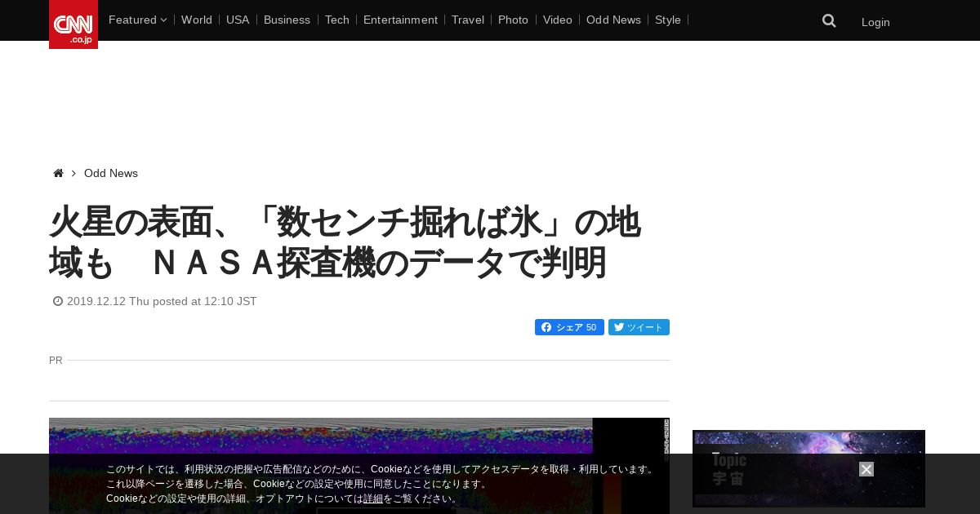Open the Business section
This screenshot has width=980, height=514.
coord(287,20)
